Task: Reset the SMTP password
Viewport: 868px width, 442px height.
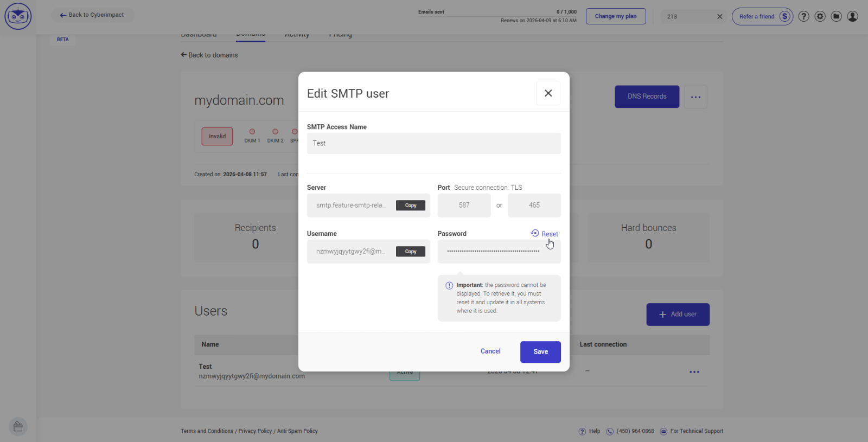Action: tap(545, 234)
